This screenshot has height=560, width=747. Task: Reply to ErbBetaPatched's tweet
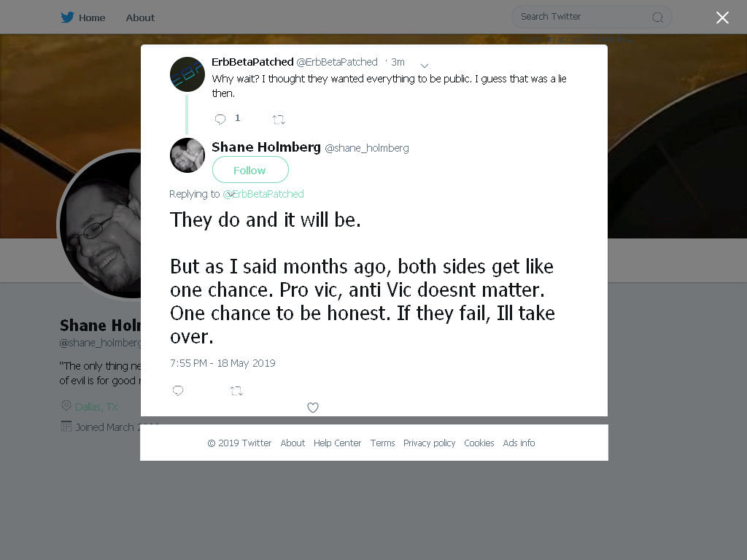click(220, 119)
